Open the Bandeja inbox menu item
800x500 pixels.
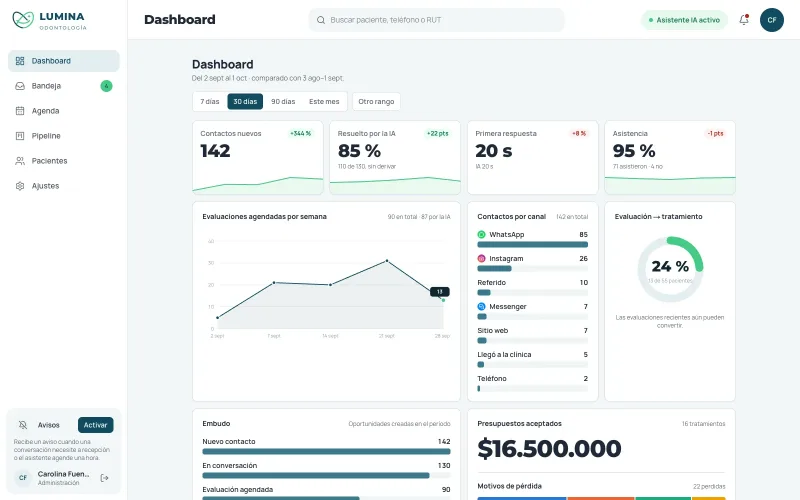[64, 86]
